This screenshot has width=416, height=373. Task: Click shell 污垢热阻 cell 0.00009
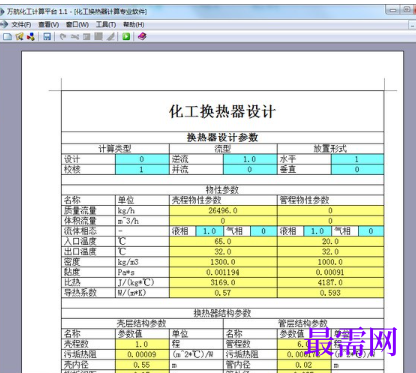tap(142, 354)
